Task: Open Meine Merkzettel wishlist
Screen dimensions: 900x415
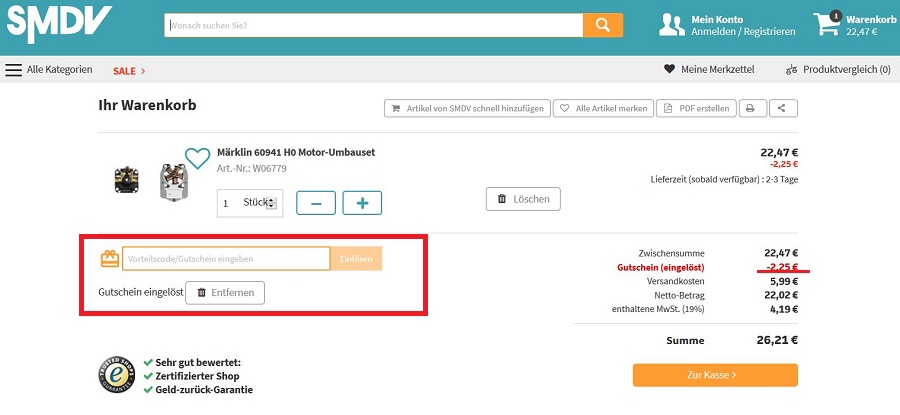Action: pos(709,69)
